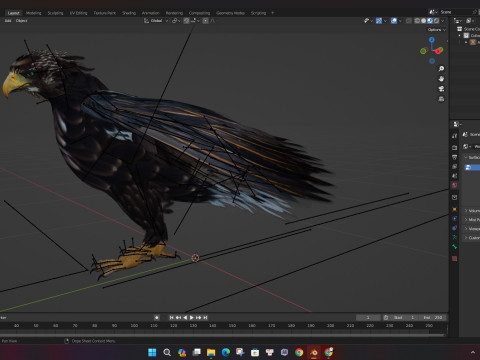Open the Add menu in viewport header
Screen dimensions: 480x360
pyautogui.click(x=8, y=21)
